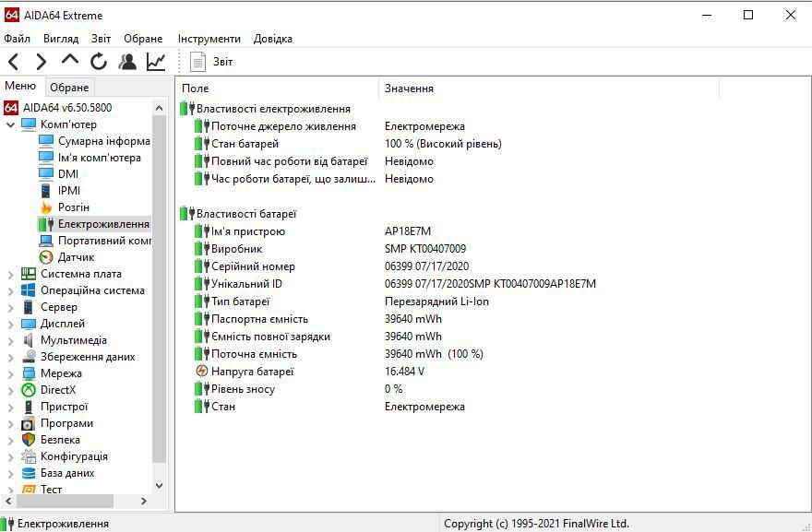Click the Системна плата motherboard icon

[x=28, y=273]
